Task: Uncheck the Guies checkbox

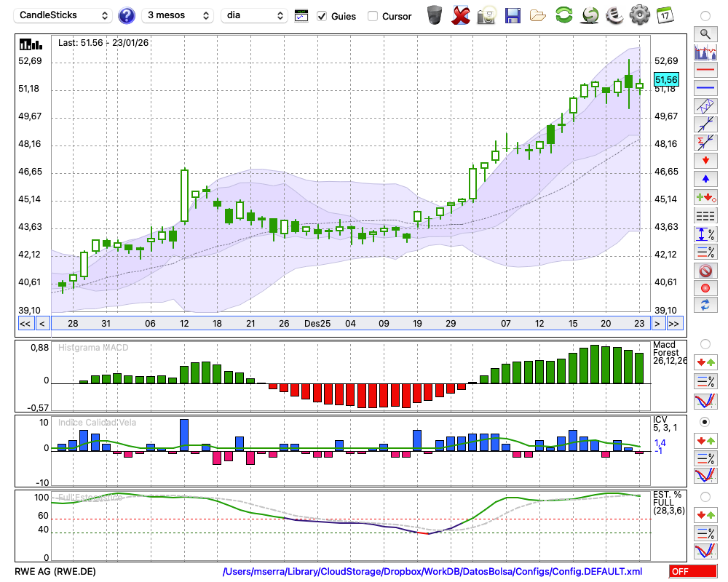Action: pos(323,16)
